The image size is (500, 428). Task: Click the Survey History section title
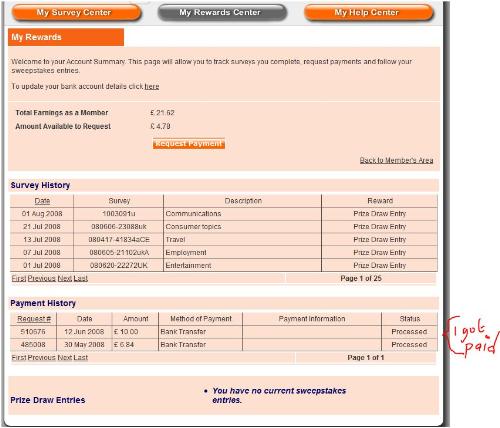40,185
